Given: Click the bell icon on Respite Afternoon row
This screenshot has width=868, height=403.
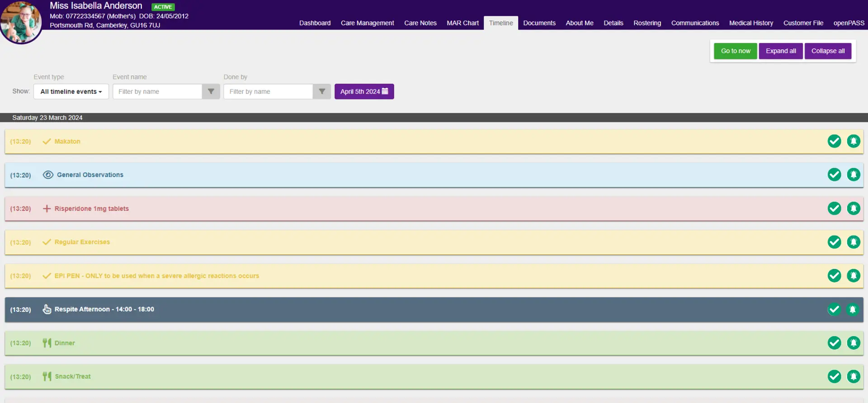Looking at the screenshot, I should tap(853, 309).
